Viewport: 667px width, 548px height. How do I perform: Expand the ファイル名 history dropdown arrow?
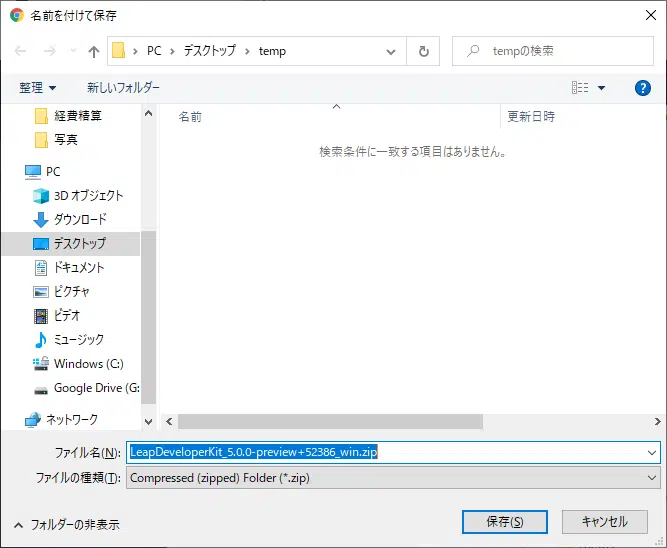point(652,452)
